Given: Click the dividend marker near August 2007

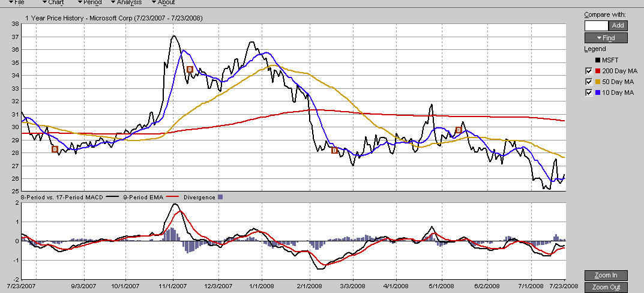Looking at the screenshot, I should point(55,149).
